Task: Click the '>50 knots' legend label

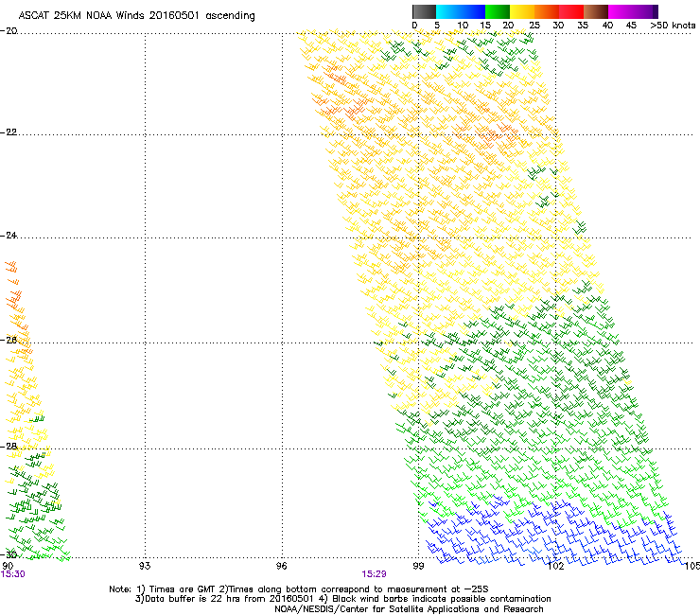Action: pos(673,25)
